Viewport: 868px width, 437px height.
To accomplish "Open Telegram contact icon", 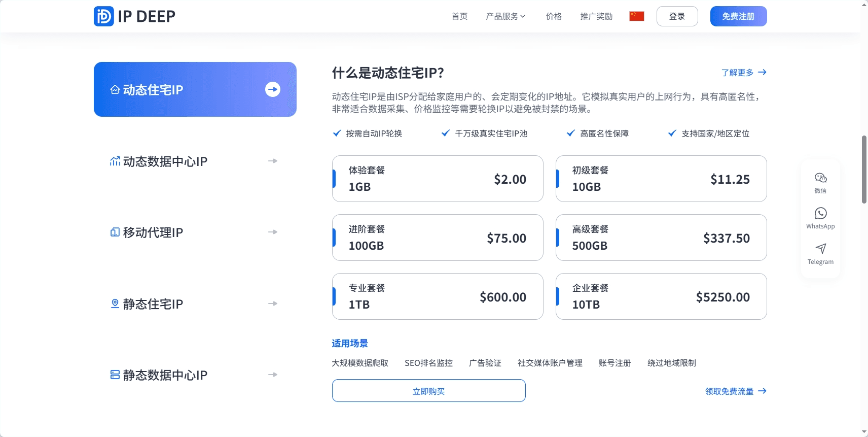I will point(820,249).
